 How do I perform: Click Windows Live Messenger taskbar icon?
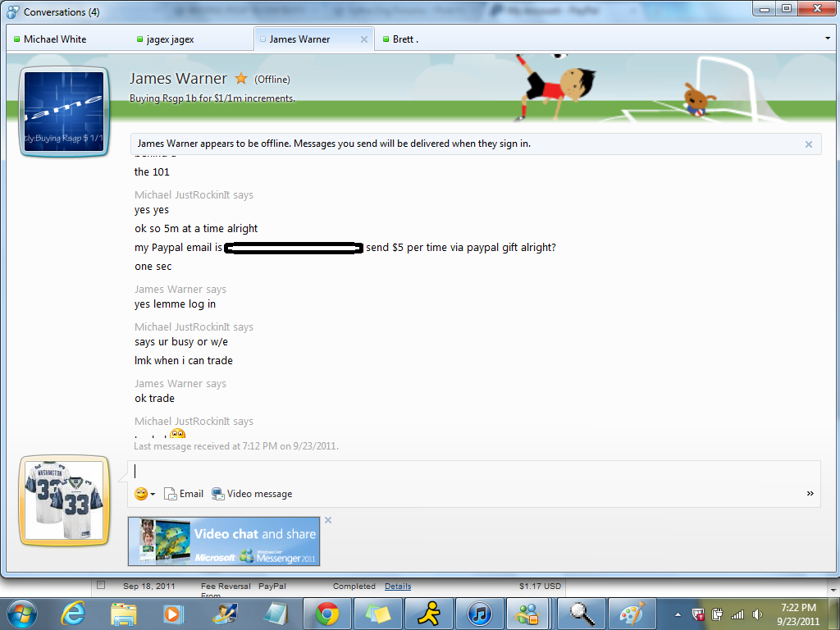[529, 614]
